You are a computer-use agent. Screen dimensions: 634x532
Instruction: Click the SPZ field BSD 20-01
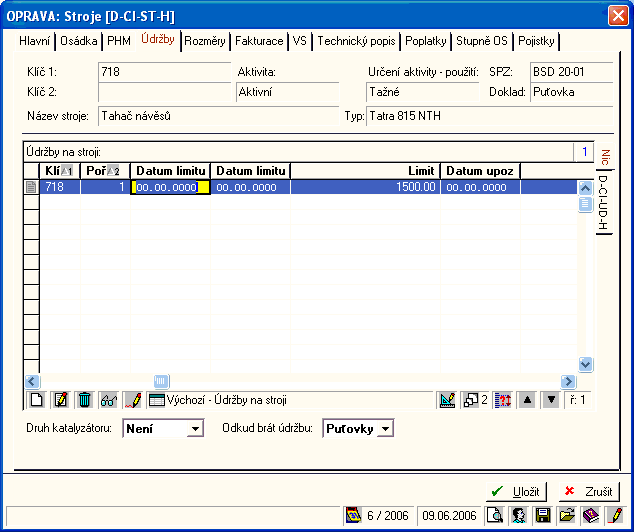(571, 72)
